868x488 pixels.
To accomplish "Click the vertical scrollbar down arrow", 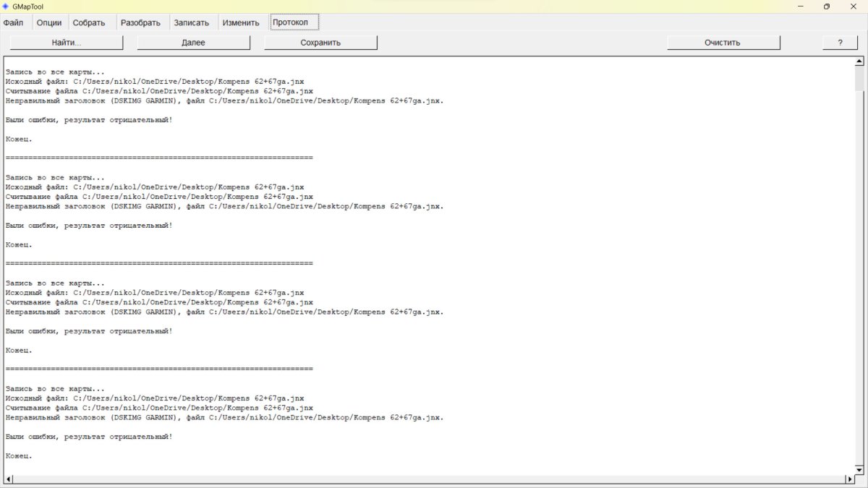I will coord(859,470).
